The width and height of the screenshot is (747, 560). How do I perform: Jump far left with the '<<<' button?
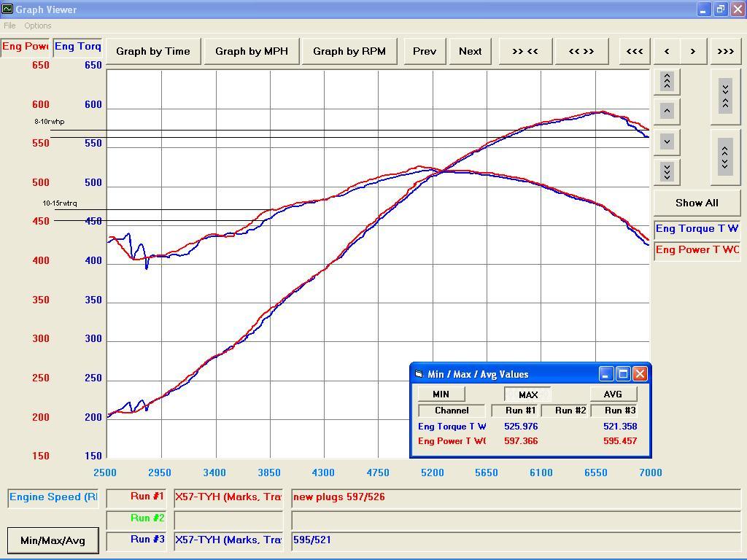(x=635, y=52)
